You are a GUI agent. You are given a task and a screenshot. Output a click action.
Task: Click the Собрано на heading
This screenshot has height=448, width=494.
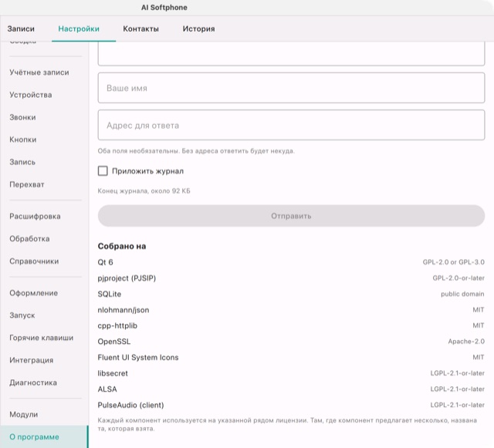(122, 246)
